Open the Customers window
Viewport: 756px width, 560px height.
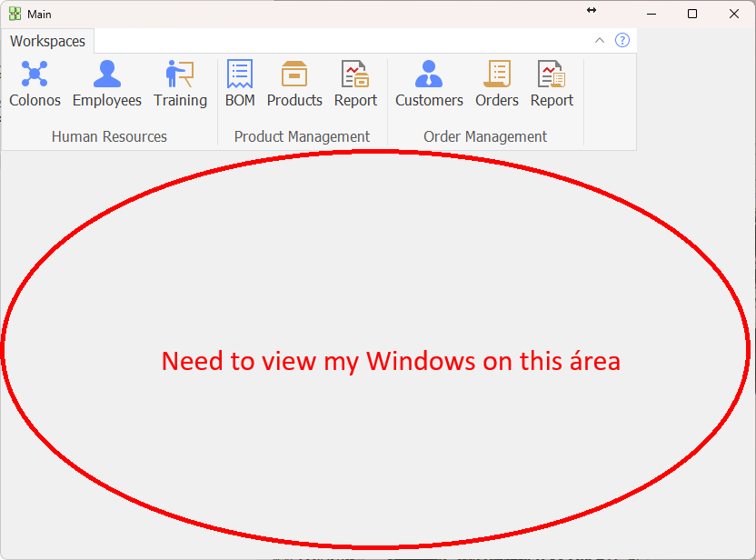coord(429,84)
